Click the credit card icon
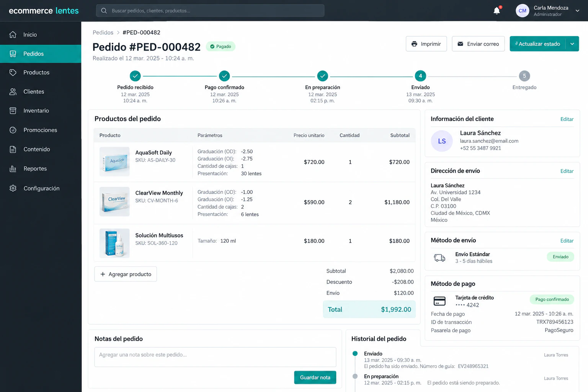 pos(439,301)
